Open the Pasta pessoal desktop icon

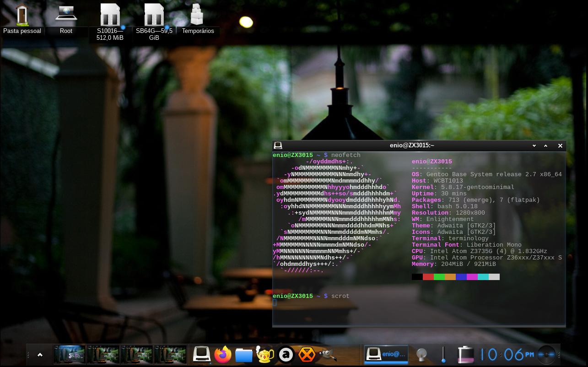tap(22, 18)
